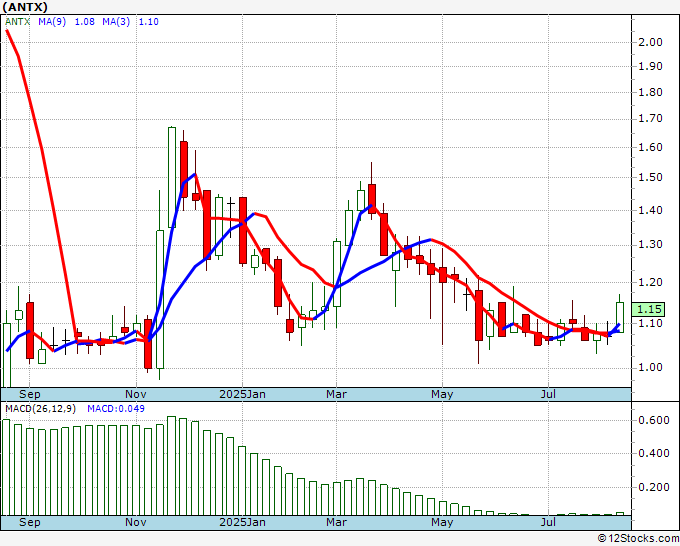Click the 2.00 price axis label
The height and width of the screenshot is (546, 680).
tap(651, 42)
